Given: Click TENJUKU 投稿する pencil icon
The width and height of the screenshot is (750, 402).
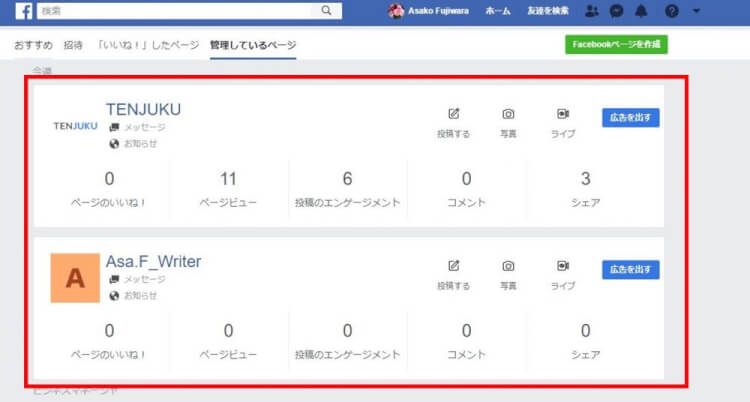Looking at the screenshot, I should coord(453,114).
